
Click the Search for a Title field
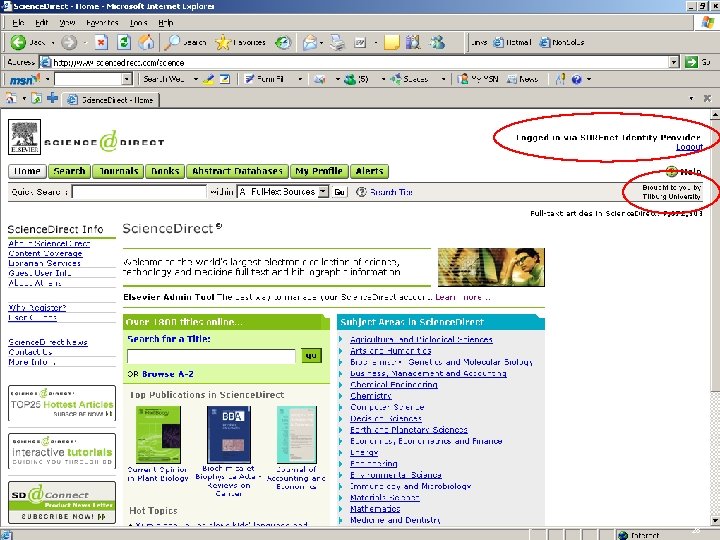[x=211, y=356]
